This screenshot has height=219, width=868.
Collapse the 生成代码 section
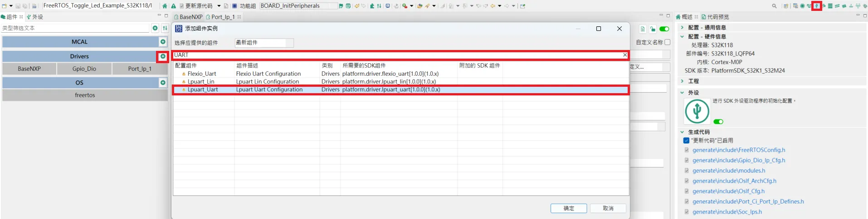(x=682, y=132)
